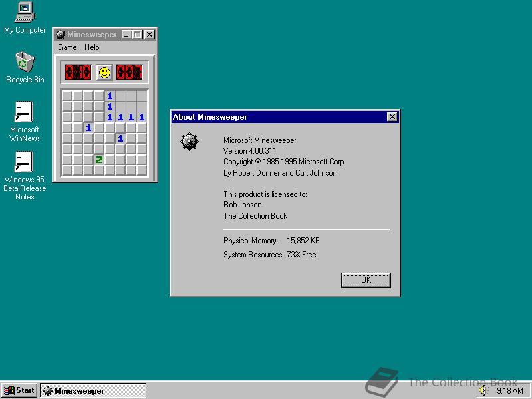
Task: Click 'by Robert Donner and Curt Johnson' line
Action: click(280, 173)
